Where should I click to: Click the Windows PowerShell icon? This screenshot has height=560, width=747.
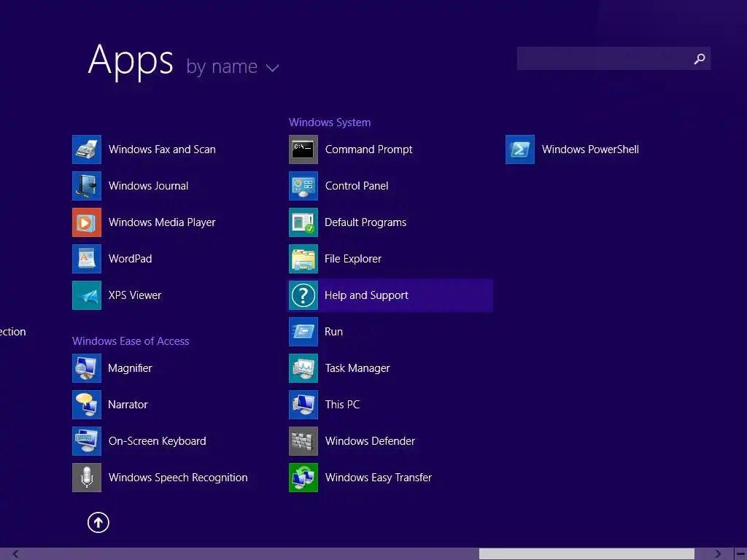(520, 149)
